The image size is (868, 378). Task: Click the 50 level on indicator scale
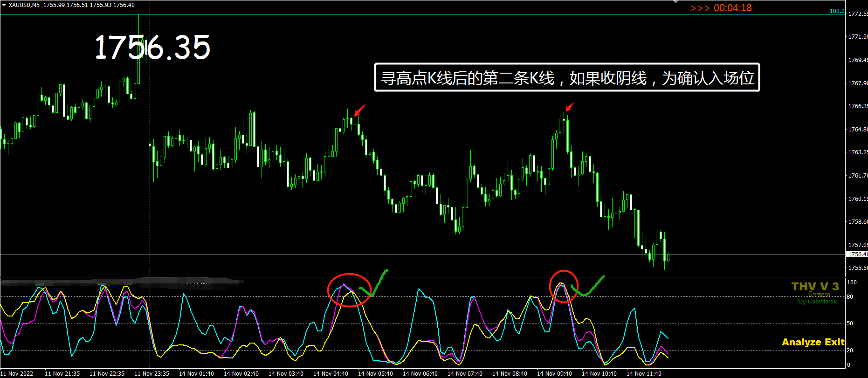[850, 323]
